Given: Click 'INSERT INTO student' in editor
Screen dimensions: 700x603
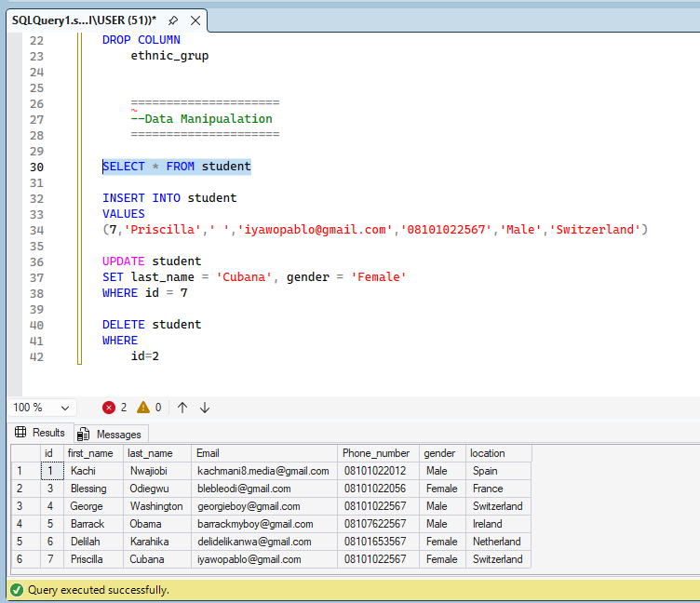Looking at the screenshot, I should click(169, 198).
